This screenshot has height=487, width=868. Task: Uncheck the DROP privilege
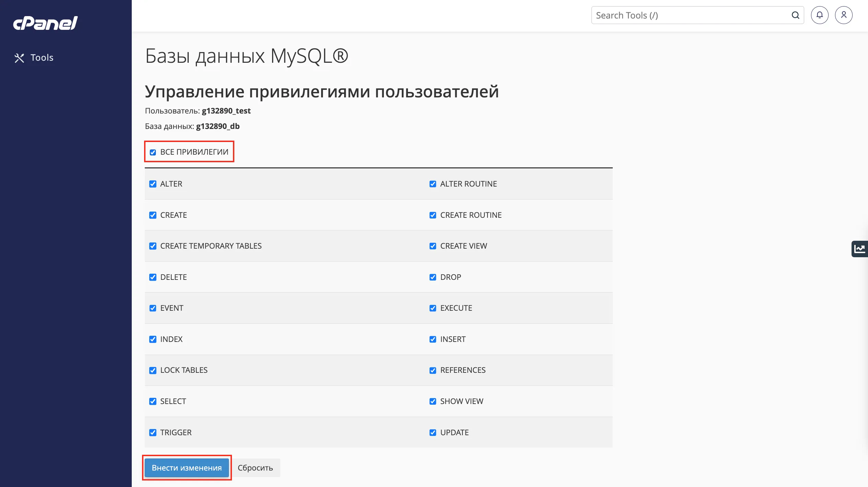[432, 277]
